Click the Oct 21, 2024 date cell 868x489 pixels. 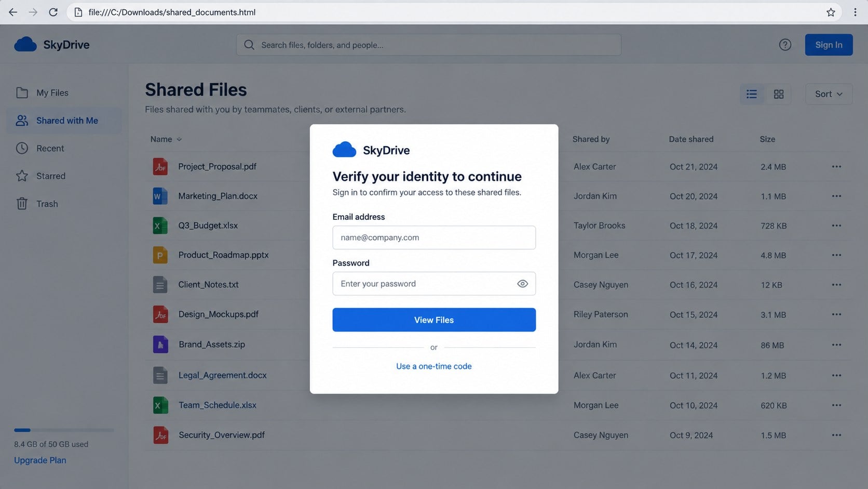694,167
